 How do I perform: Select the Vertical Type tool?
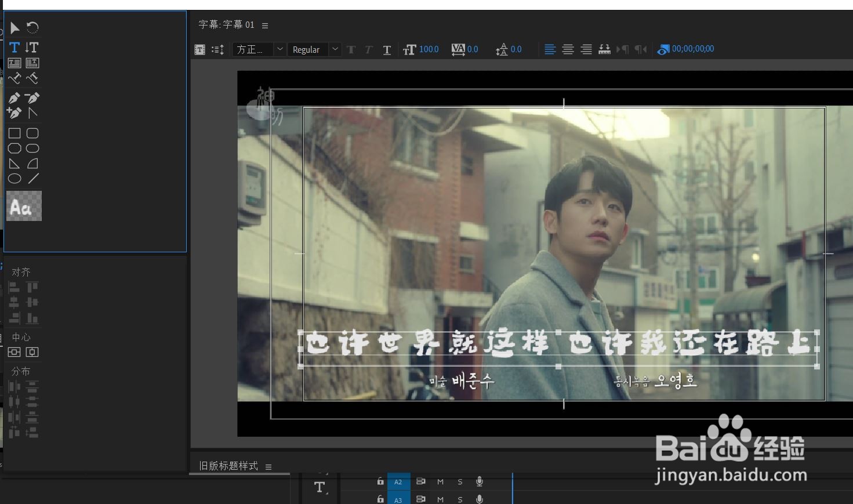click(32, 47)
